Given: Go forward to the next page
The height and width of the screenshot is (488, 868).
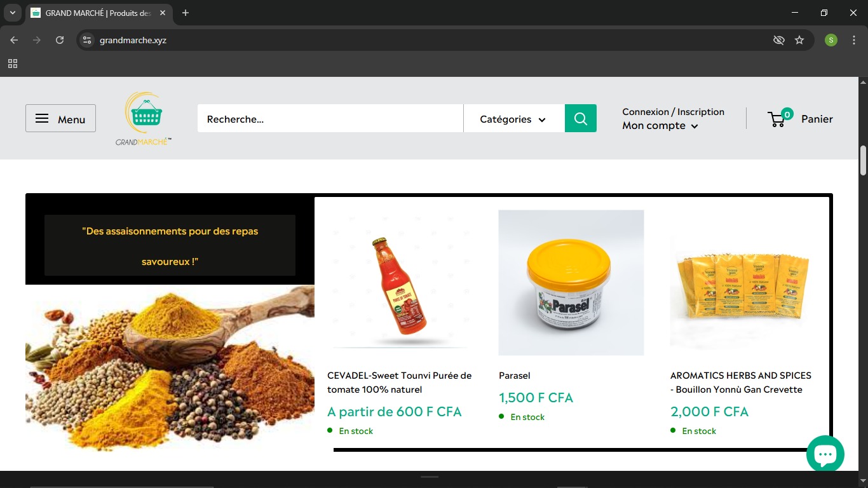Looking at the screenshot, I should pos(37,40).
